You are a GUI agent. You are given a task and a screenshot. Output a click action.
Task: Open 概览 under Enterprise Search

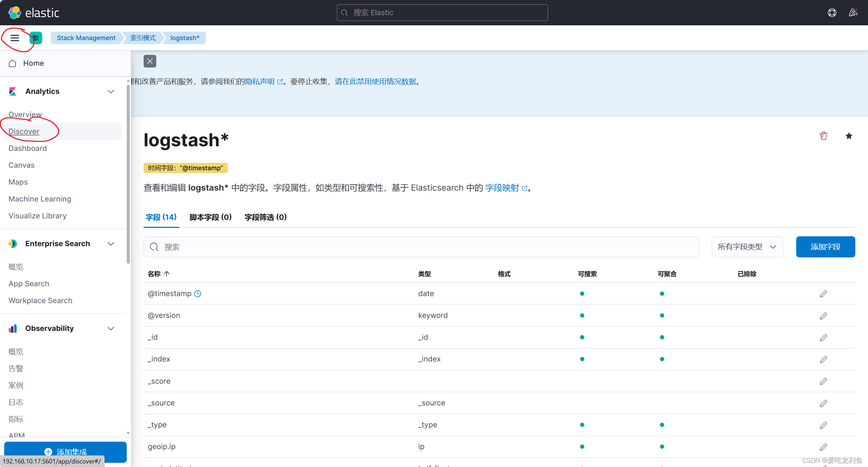tap(16, 267)
